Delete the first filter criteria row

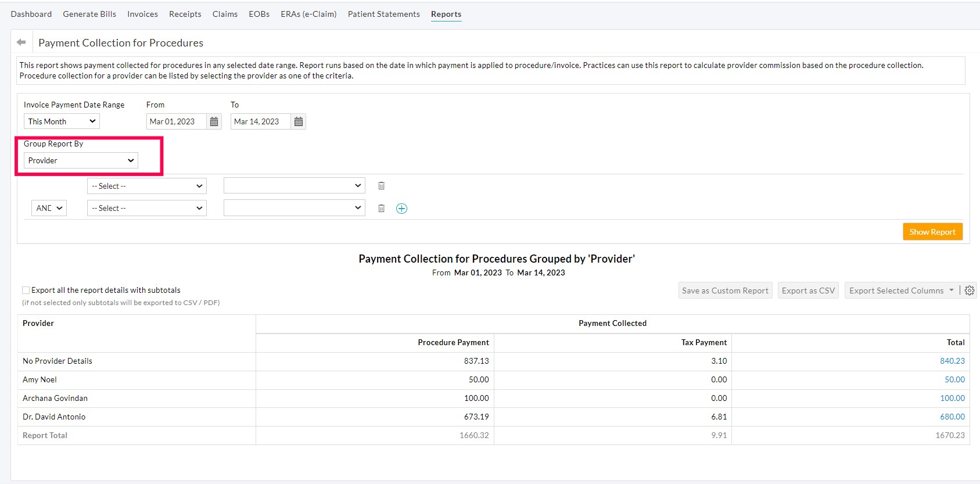point(381,186)
